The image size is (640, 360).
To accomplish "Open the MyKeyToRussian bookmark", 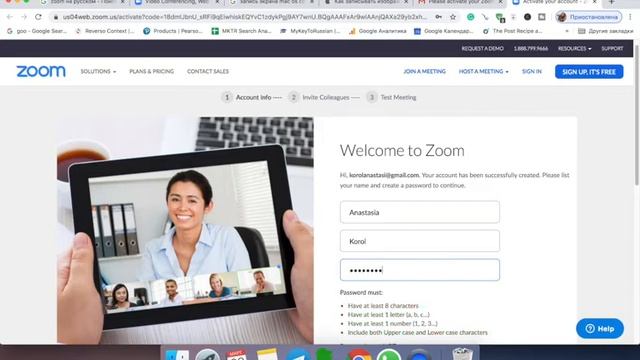I will (x=310, y=31).
